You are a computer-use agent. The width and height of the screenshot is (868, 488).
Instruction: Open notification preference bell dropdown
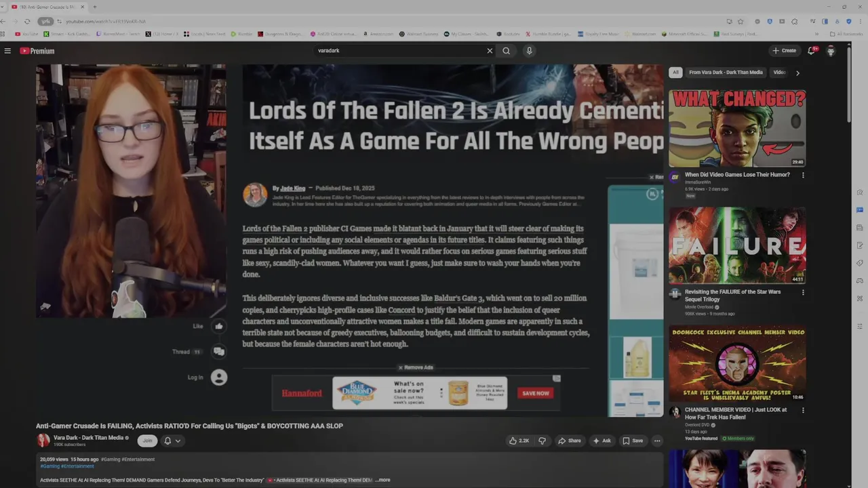(172, 441)
